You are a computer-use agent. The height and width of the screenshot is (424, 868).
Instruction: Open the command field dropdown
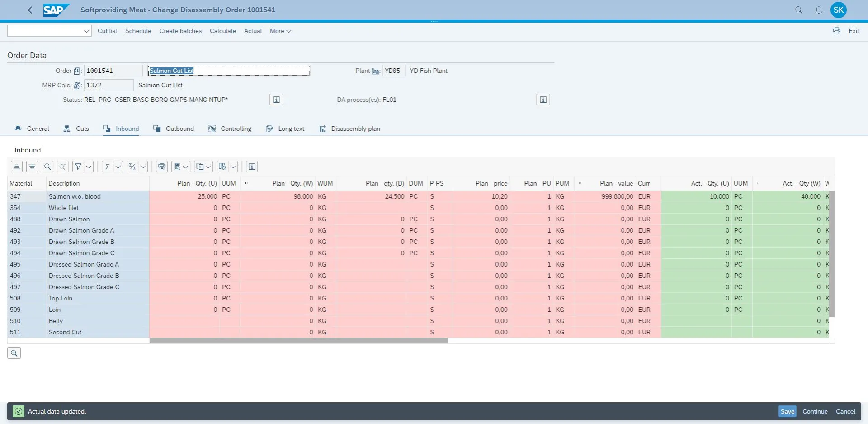86,31
